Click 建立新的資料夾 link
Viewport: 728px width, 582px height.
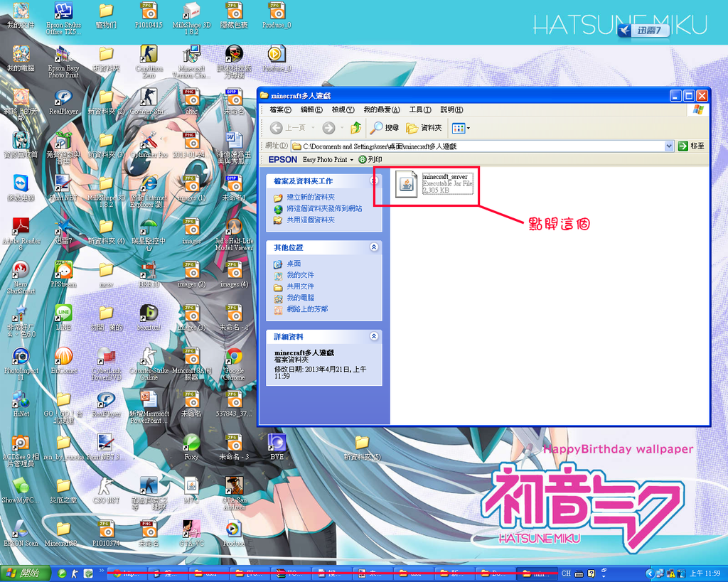pos(311,198)
